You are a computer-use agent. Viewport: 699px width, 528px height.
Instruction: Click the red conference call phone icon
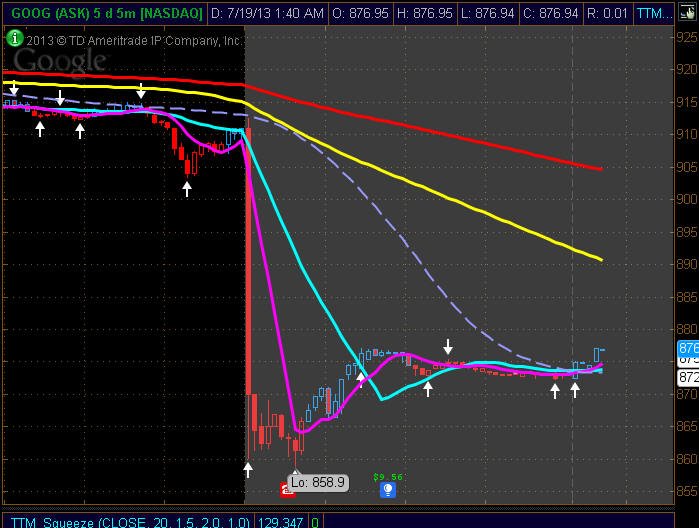tap(287, 490)
